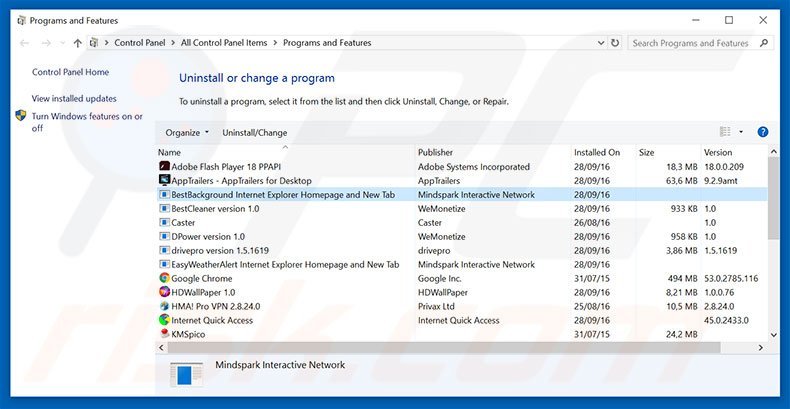The image size is (790, 409).
Task: Click the Windows features shield icon
Action: (x=21, y=116)
